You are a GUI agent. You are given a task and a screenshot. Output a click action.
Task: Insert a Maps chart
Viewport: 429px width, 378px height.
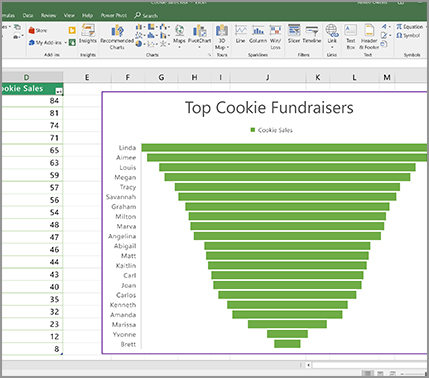pyautogui.click(x=179, y=36)
